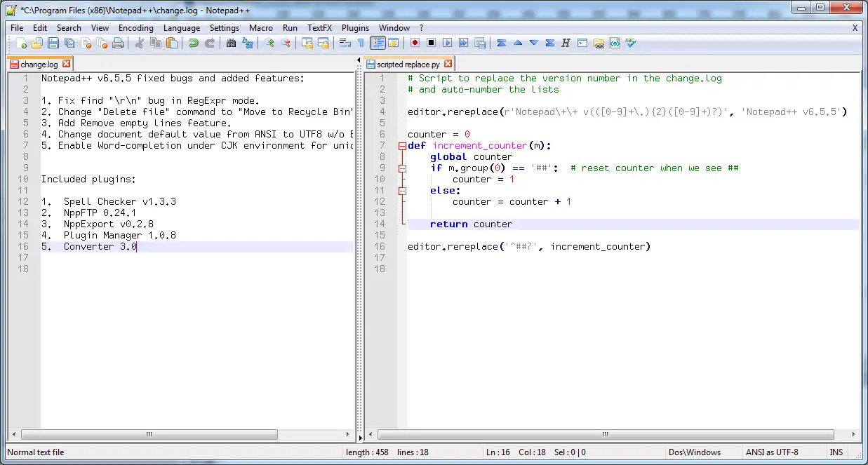Screen dimensions: 868x465
Task: Toggle Show all characters pilcrow button
Action: click(361, 43)
